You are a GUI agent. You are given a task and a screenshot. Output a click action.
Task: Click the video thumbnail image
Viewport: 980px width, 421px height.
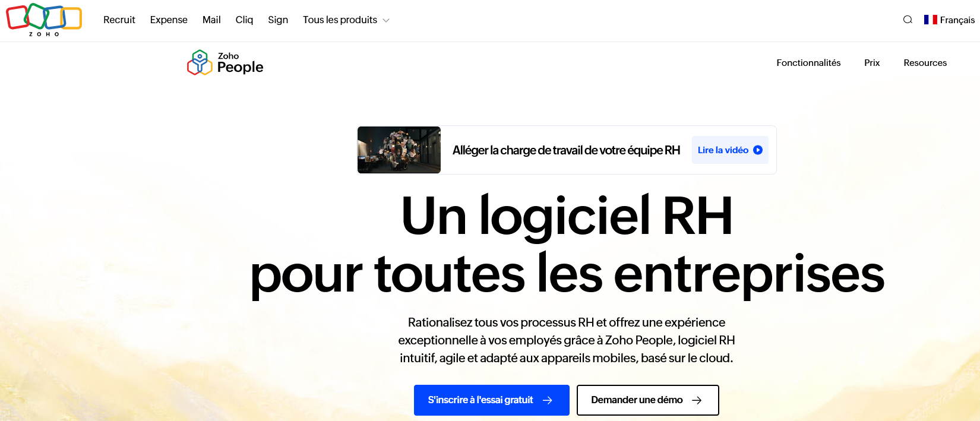[399, 150]
